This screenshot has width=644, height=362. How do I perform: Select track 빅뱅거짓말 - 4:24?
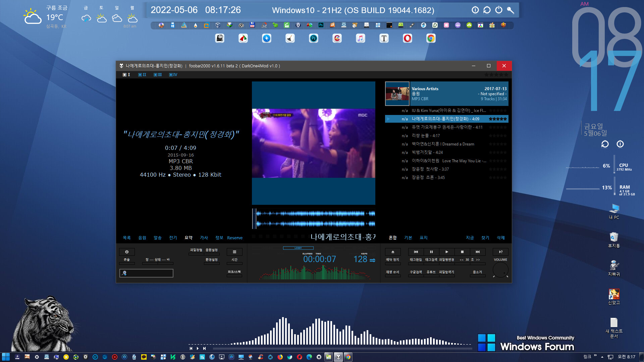click(447, 153)
